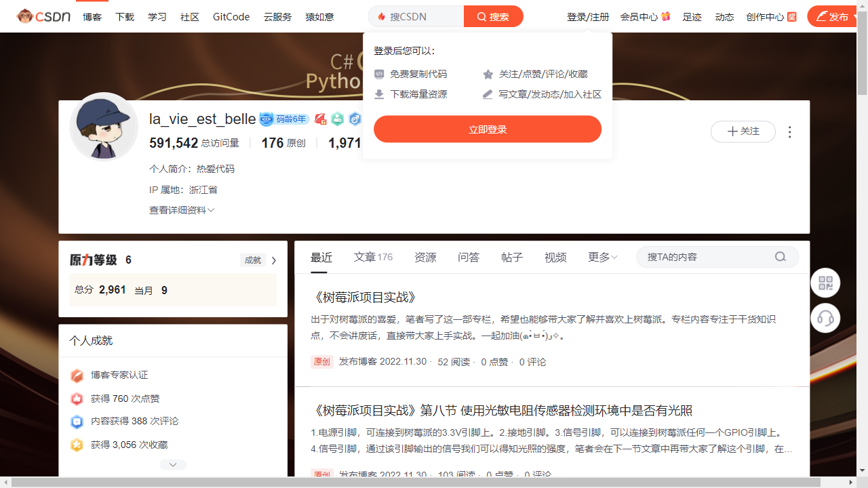Image resolution: width=868 pixels, height=488 pixels.
Task: Click the fire icon in search box
Action: [382, 16]
